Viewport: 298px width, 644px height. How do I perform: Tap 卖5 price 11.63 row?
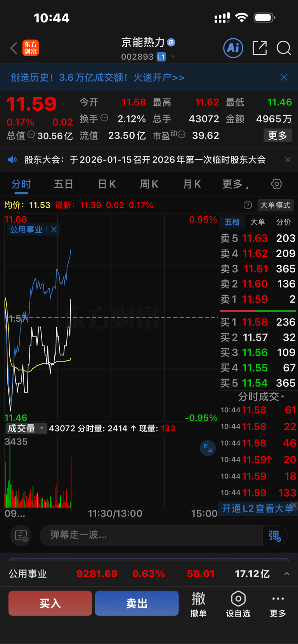tap(258, 238)
